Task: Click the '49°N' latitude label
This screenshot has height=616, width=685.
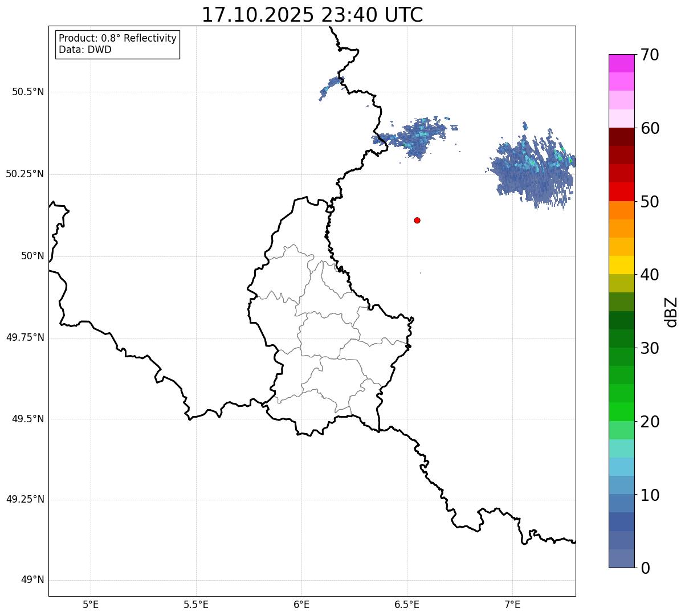Action: (x=32, y=580)
